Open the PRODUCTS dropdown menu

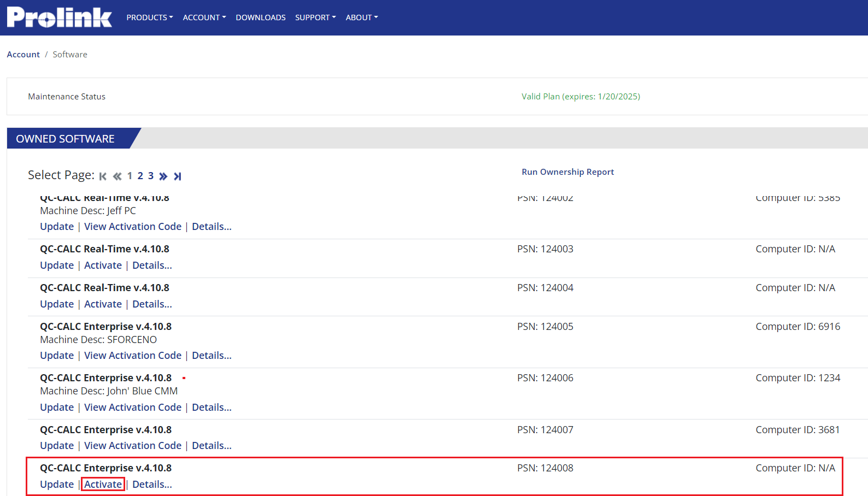(x=150, y=17)
